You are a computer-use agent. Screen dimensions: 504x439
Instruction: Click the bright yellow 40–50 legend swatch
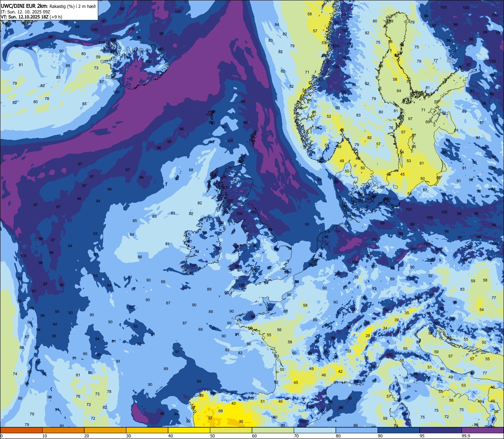[x=189, y=430]
